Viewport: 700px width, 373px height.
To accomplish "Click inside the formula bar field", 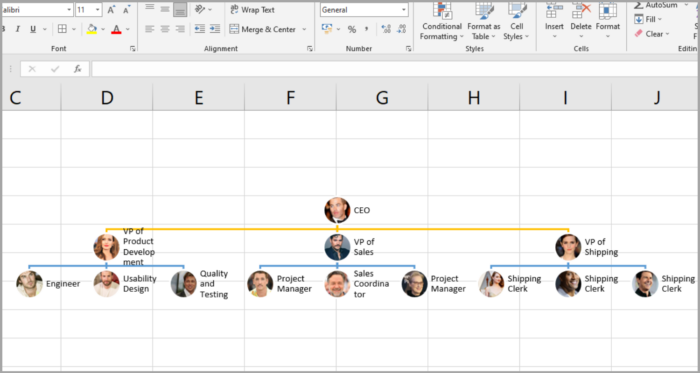I will pos(395,69).
